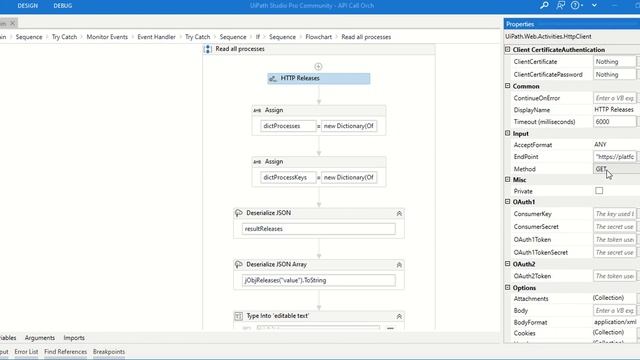Edit the ContinueOnError field

tap(614, 98)
